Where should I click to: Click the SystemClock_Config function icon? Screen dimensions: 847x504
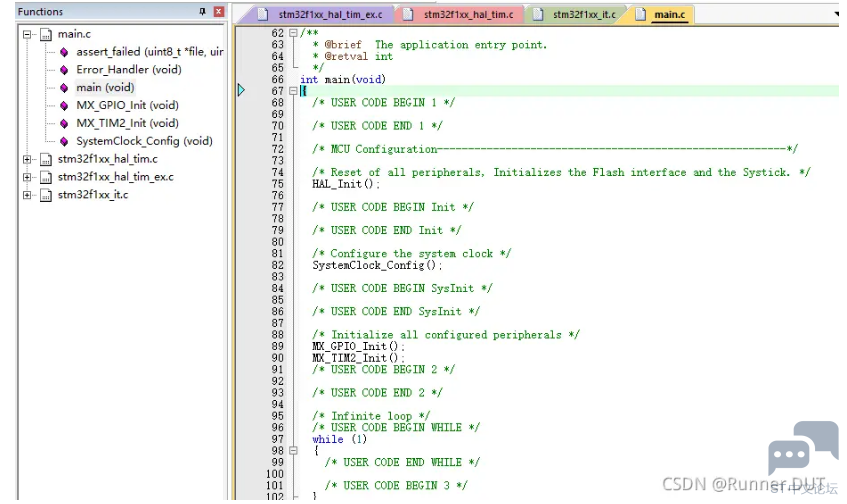(64, 141)
